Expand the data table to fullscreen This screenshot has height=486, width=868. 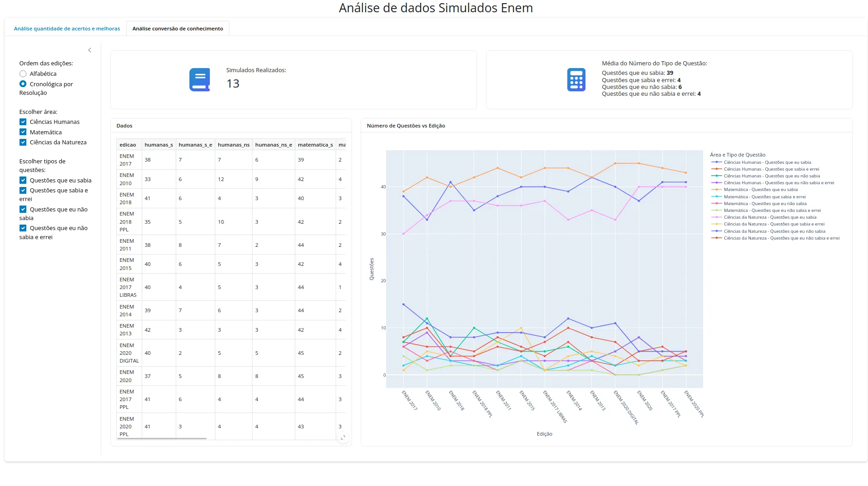click(x=343, y=437)
